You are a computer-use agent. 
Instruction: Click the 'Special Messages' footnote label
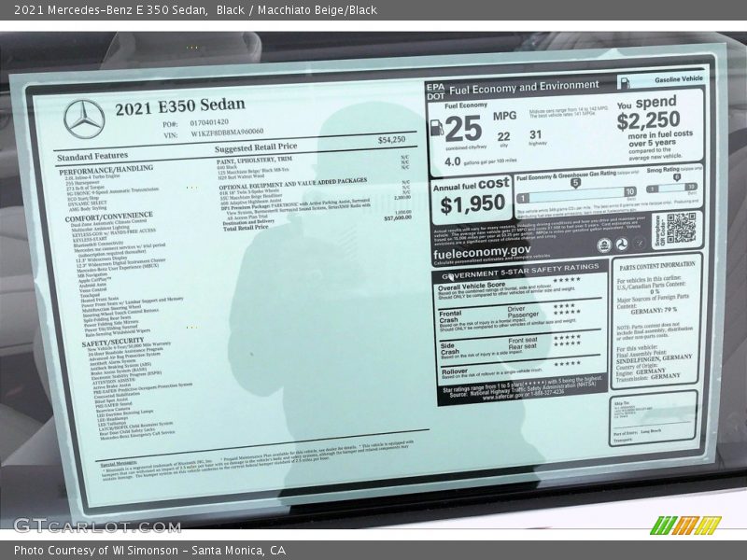pos(119,463)
